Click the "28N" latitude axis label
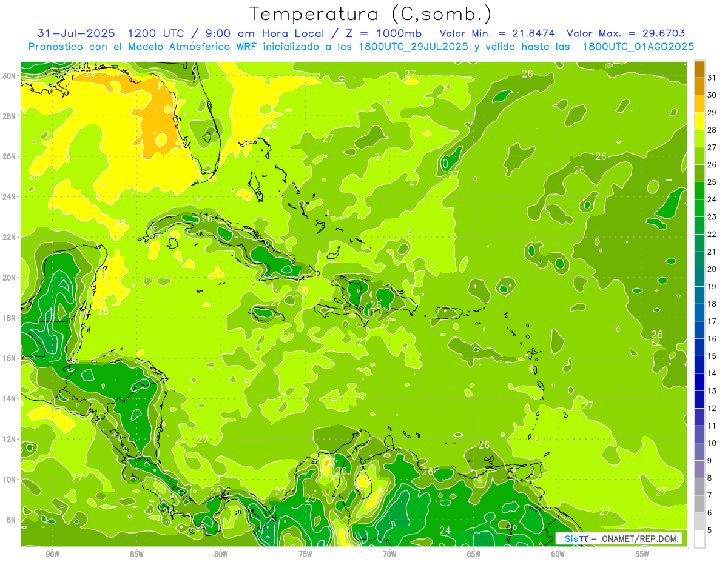This screenshot has height=562, width=728. [x=10, y=116]
